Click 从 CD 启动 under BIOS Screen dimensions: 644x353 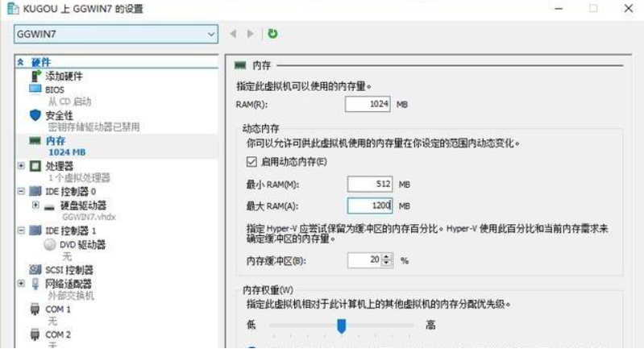[69, 102]
